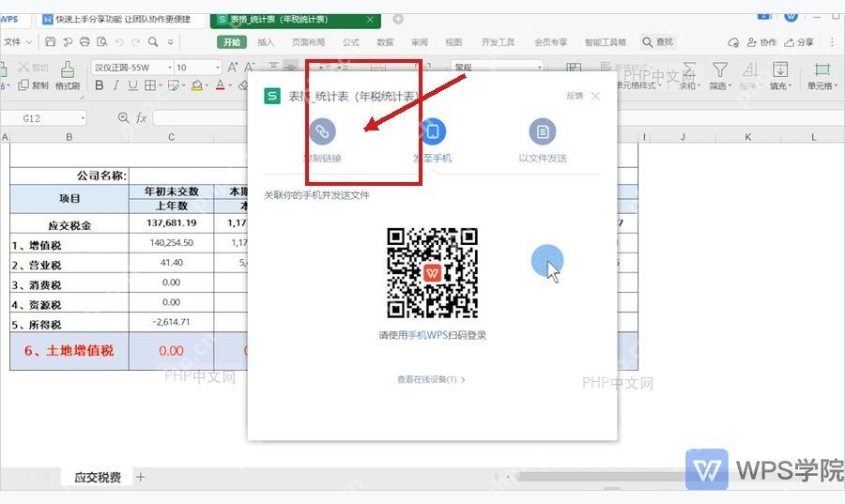The width and height of the screenshot is (845, 504).
Task: Select cell with value 140,254.50
Action: point(172,243)
